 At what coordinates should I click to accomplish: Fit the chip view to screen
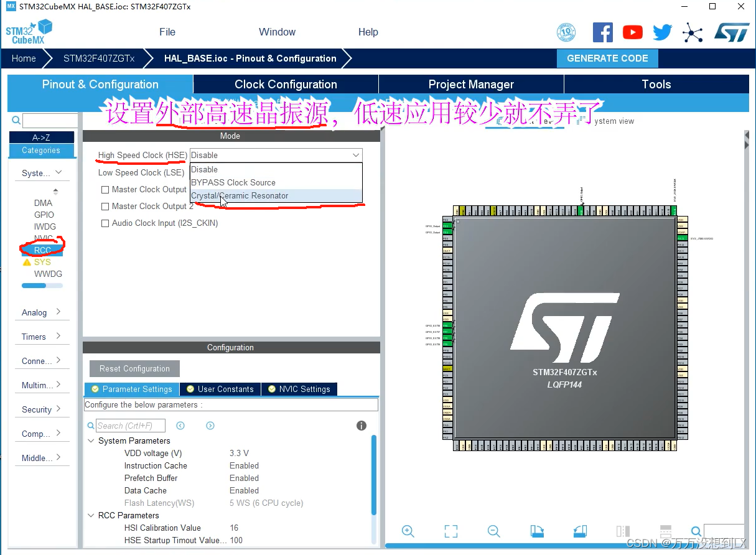[451, 531]
